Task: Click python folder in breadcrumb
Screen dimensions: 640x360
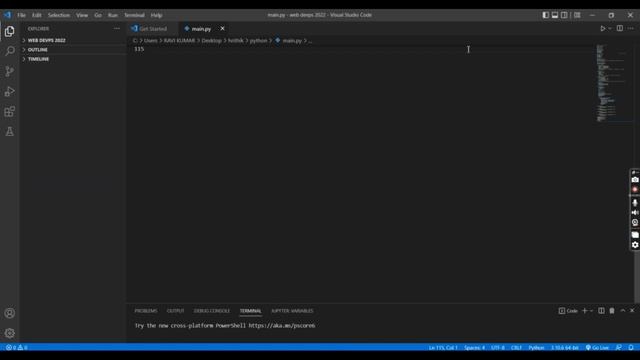Action: pyautogui.click(x=258, y=40)
